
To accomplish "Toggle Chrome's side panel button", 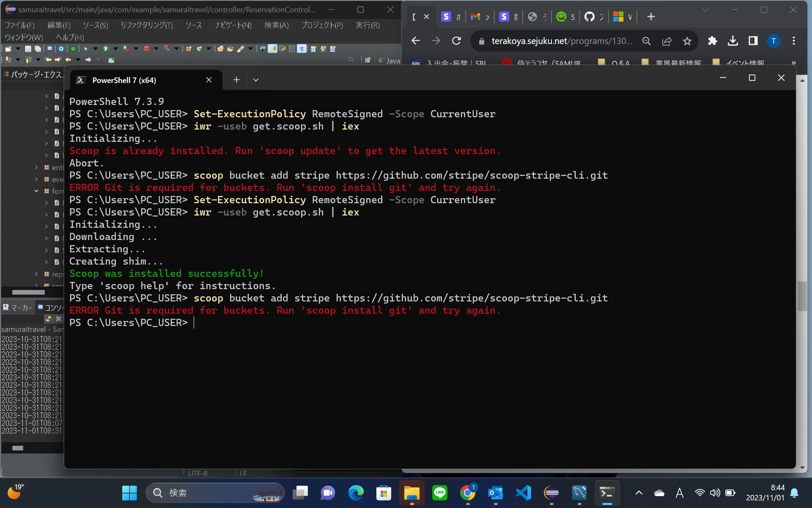I will [x=753, y=41].
